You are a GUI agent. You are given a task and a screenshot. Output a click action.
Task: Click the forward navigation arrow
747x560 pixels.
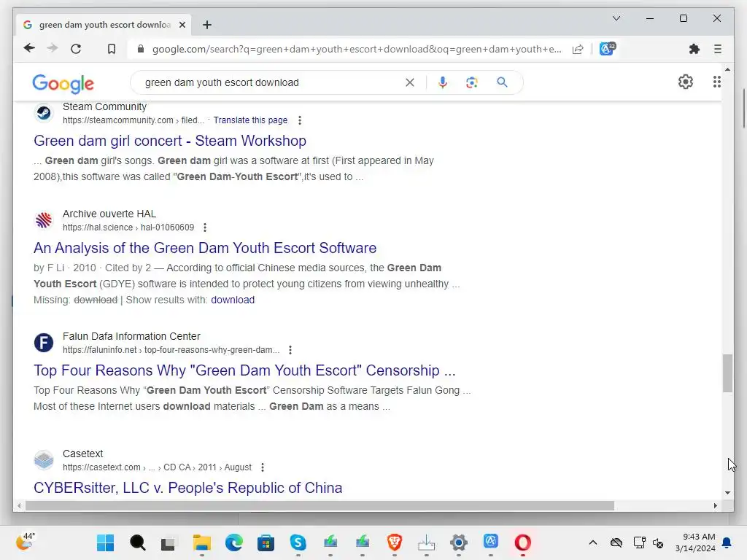tap(53, 49)
